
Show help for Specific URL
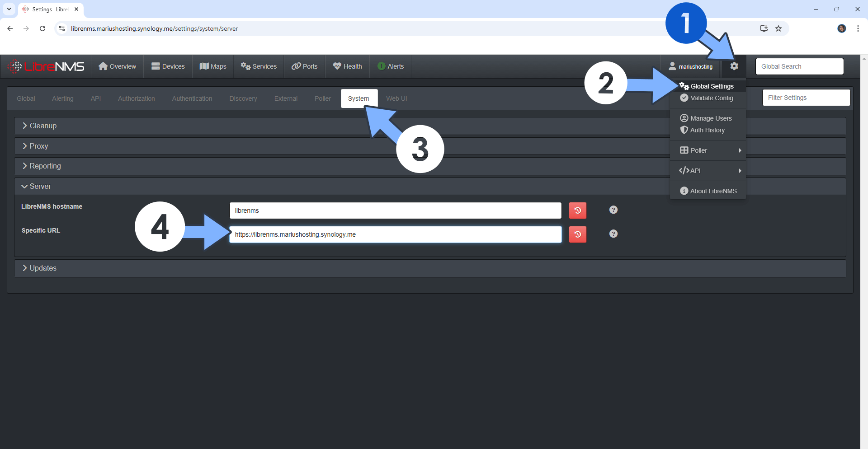(613, 234)
